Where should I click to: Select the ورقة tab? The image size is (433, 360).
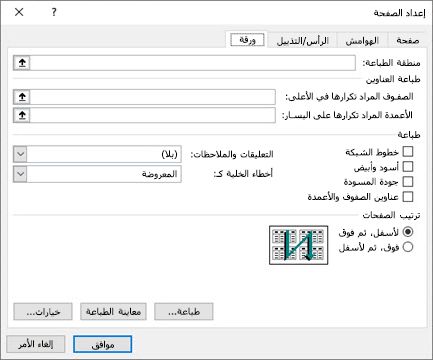tap(247, 40)
